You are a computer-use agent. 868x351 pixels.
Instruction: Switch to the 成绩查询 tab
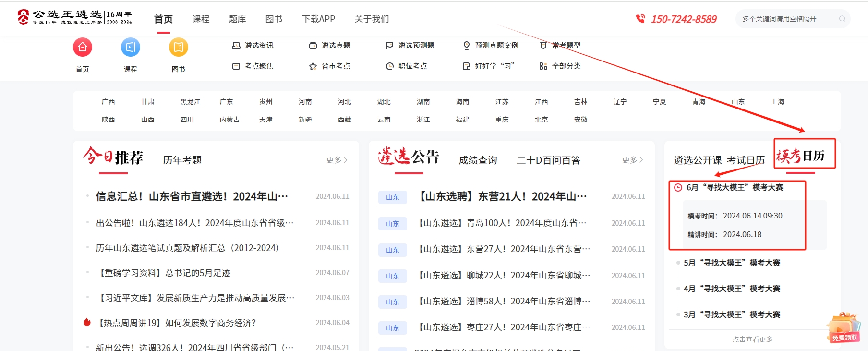coord(478,160)
